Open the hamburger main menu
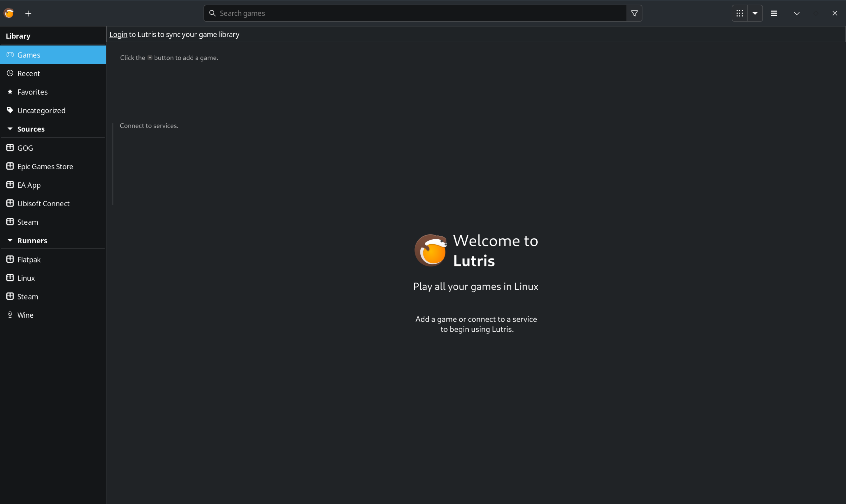The height and width of the screenshot is (504, 846). pyautogui.click(x=774, y=13)
